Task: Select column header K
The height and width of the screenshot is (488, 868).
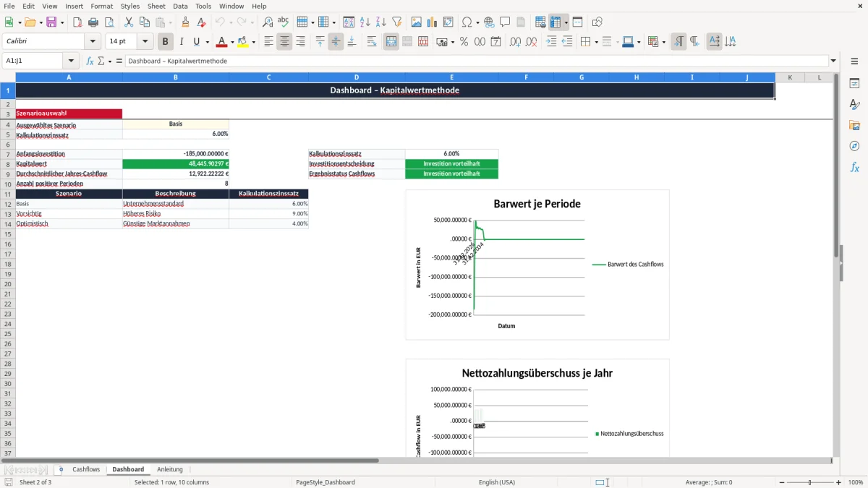Action: click(x=790, y=77)
